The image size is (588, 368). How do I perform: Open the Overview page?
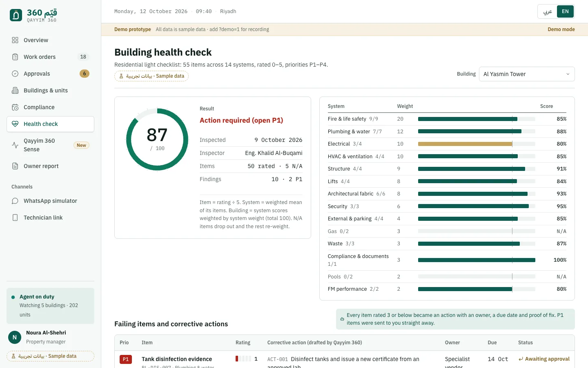[x=51, y=40]
